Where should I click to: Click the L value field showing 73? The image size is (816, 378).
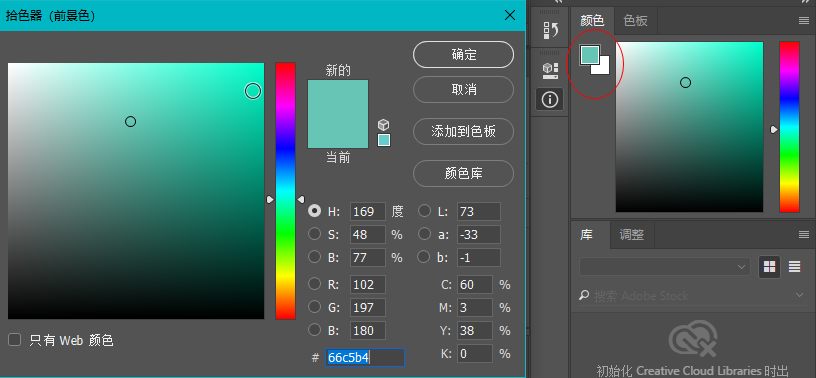click(479, 212)
